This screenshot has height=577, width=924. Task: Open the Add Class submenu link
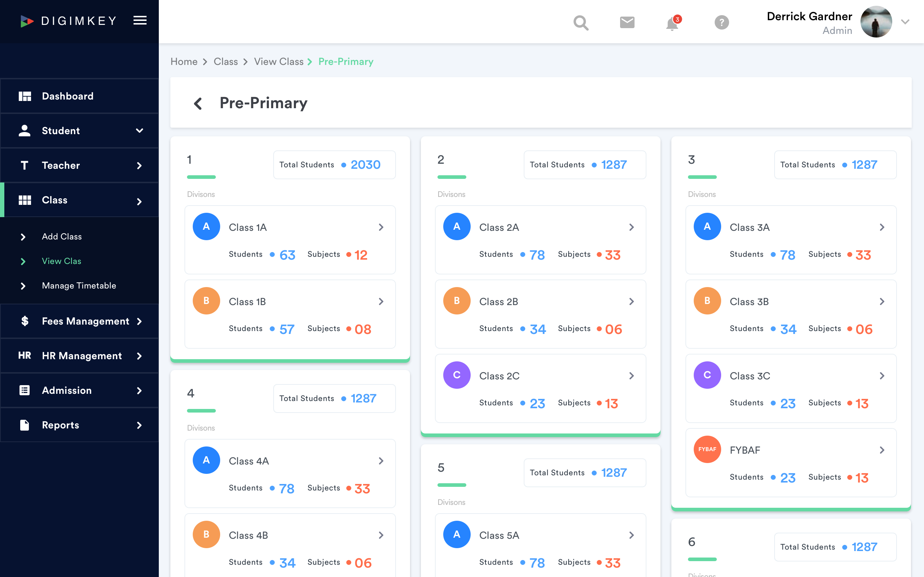62,237
